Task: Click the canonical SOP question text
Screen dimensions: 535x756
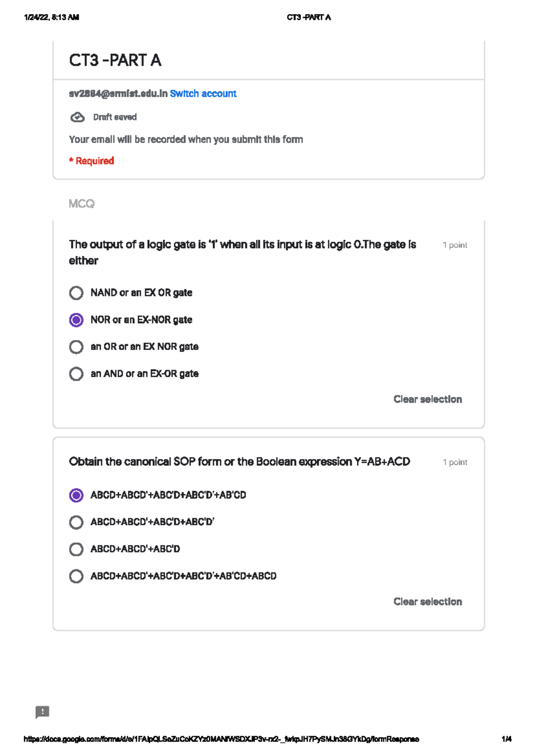Action: (239, 462)
